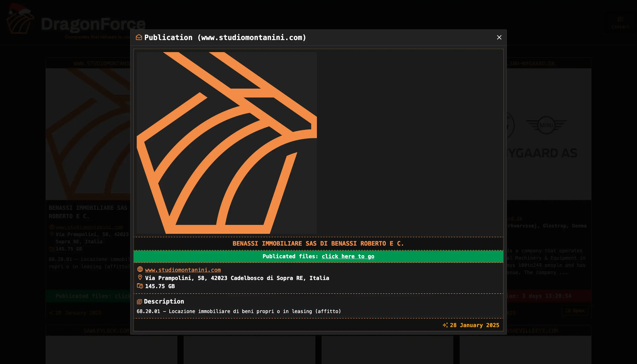Close the Publication modal dialog
This screenshot has height=364, width=637.
499,38
